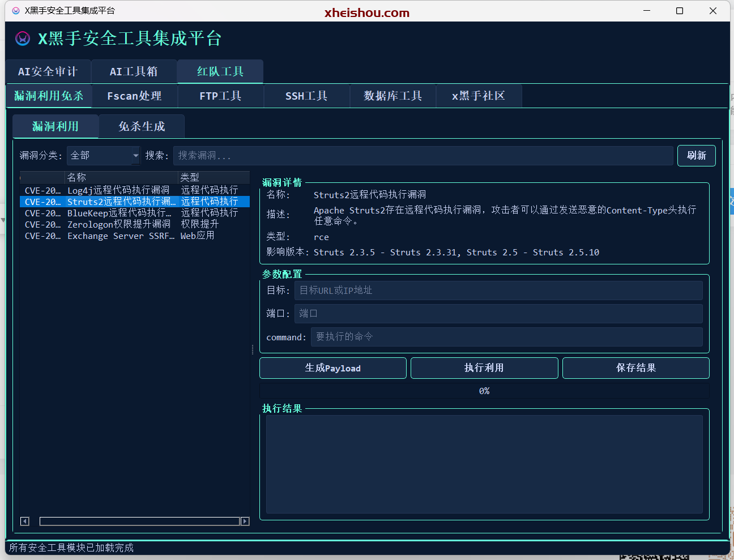
Task: Open the 数据库工具 tab
Action: point(392,96)
